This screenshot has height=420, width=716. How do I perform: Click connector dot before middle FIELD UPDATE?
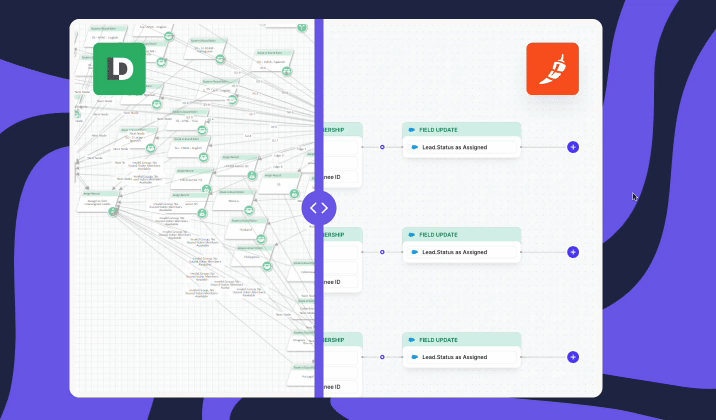click(382, 252)
